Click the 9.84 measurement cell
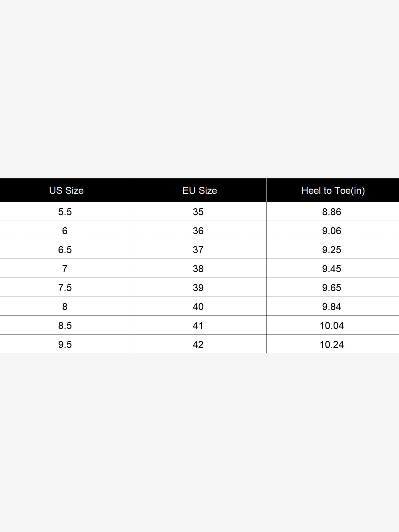399x532 pixels. [x=333, y=306]
